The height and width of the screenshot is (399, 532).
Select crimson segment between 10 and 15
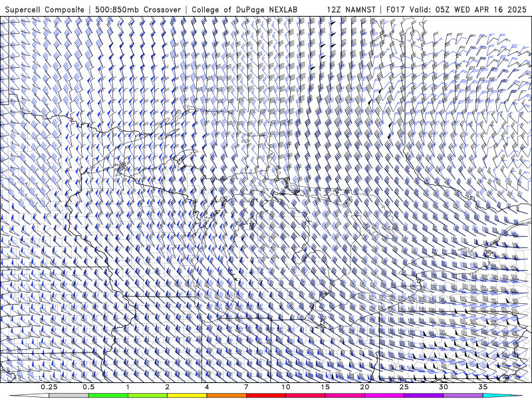coord(305,396)
